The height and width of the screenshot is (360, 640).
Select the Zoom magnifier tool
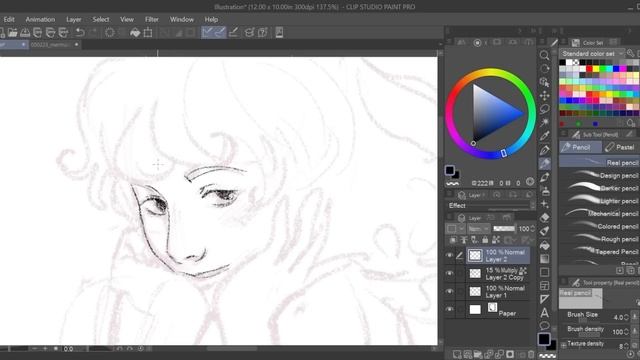544,55
